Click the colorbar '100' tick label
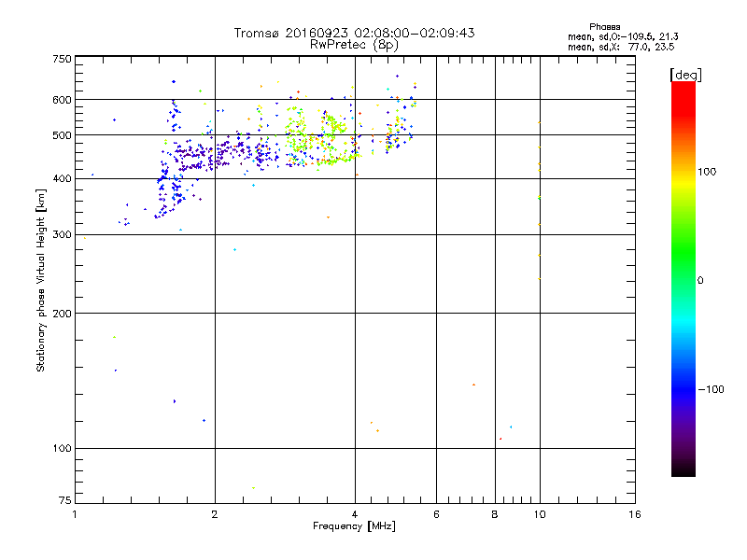This screenshot has height=560, width=747. click(707, 172)
